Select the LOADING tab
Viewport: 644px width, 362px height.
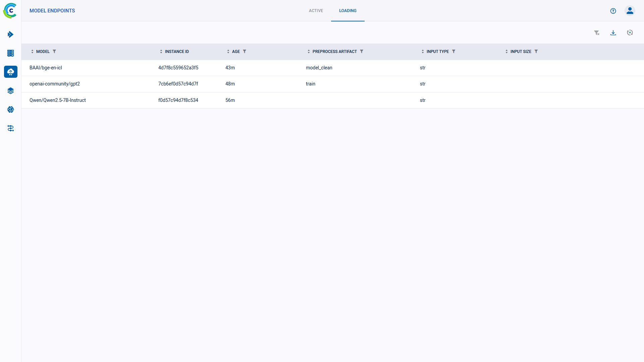(348, 11)
